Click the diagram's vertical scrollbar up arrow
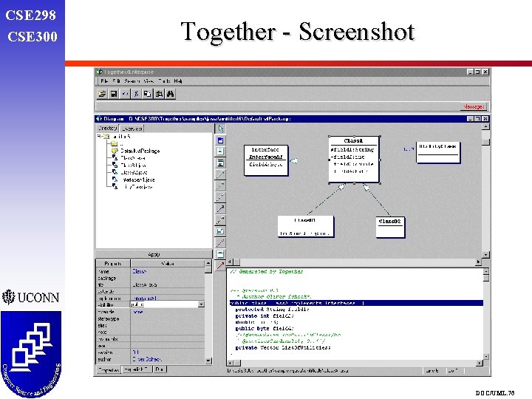 click(x=486, y=127)
